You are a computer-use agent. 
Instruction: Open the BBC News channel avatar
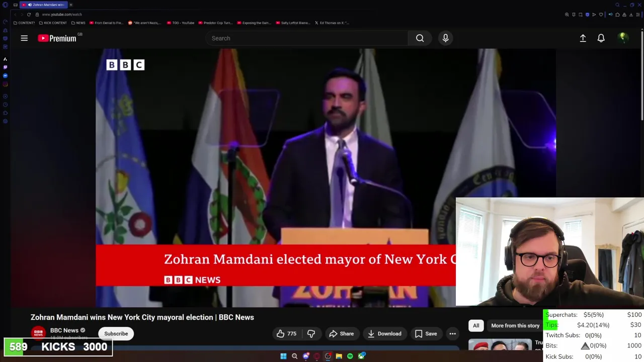coord(38,333)
